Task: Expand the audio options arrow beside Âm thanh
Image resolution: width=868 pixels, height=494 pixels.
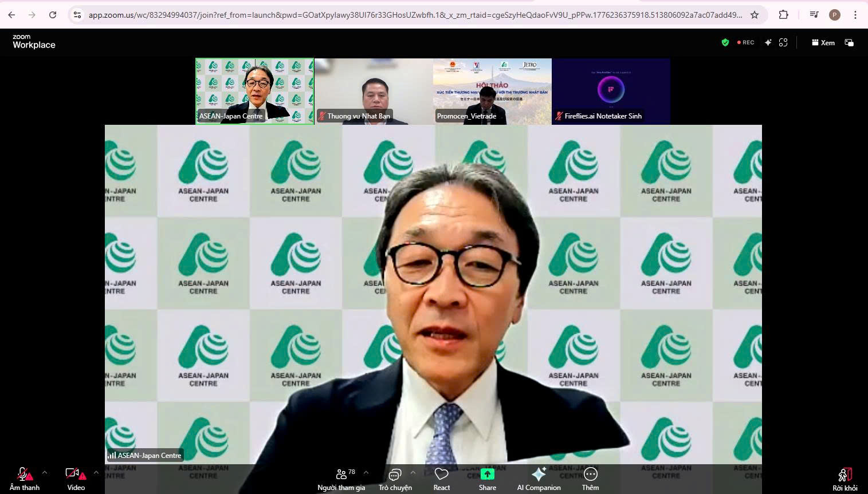Action: coord(45,473)
